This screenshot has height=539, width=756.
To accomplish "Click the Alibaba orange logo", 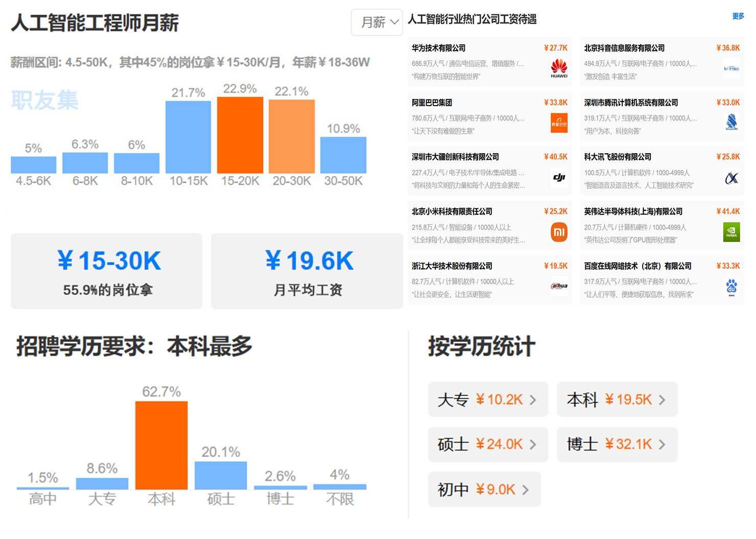I will [x=559, y=123].
